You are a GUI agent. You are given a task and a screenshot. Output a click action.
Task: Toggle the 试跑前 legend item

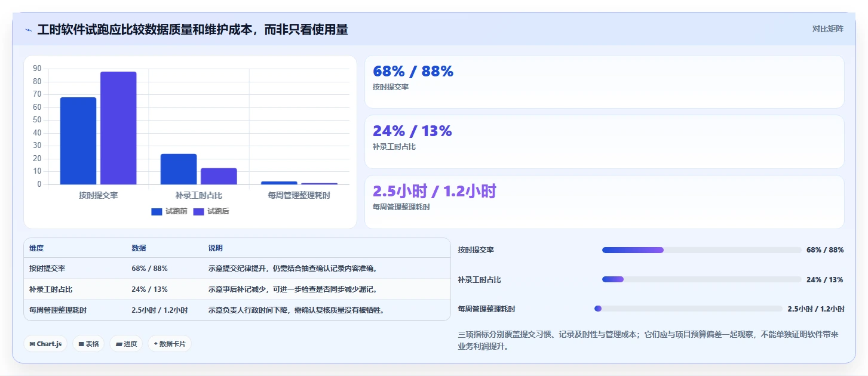click(x=169, y=211)
